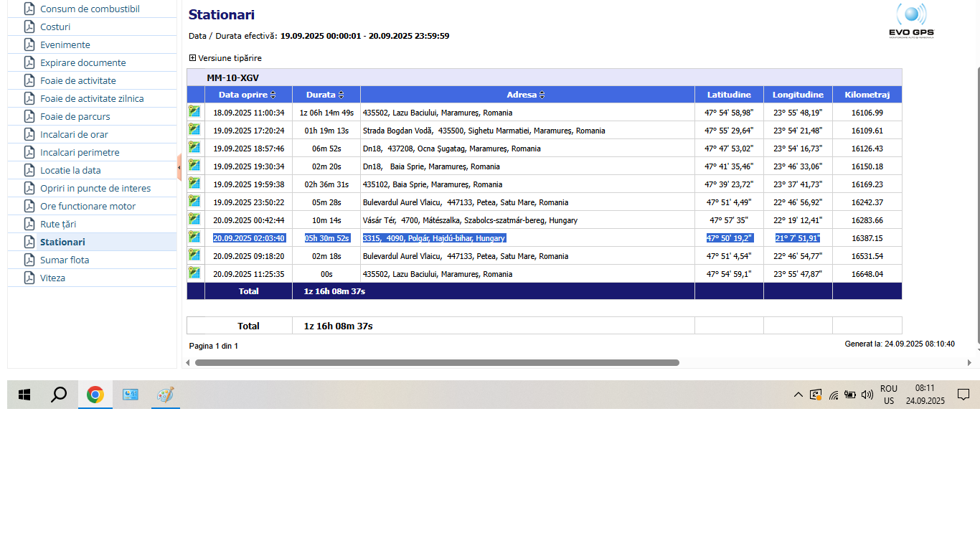The height and width of the screenshot is (551, 980).
Task: Sort table by Durata column arrows
Action: 341,95
